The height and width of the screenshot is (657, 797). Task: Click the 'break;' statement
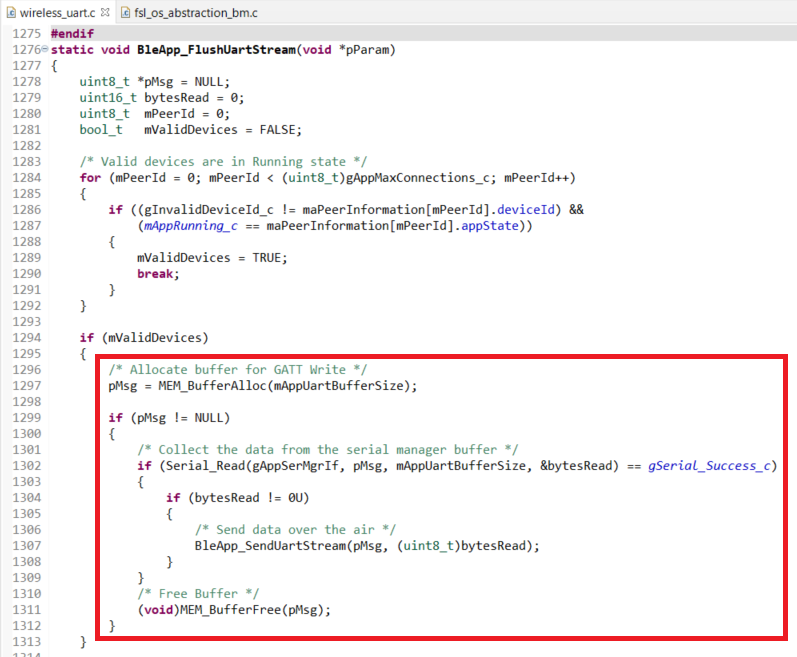coord(158,274)
